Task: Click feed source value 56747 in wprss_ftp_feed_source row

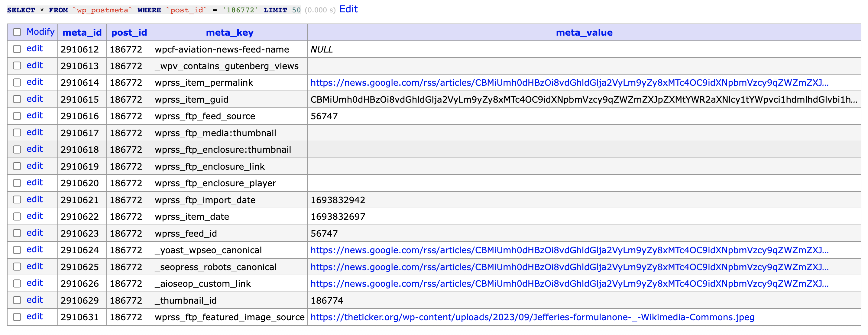Action: [x=324, y=116]
